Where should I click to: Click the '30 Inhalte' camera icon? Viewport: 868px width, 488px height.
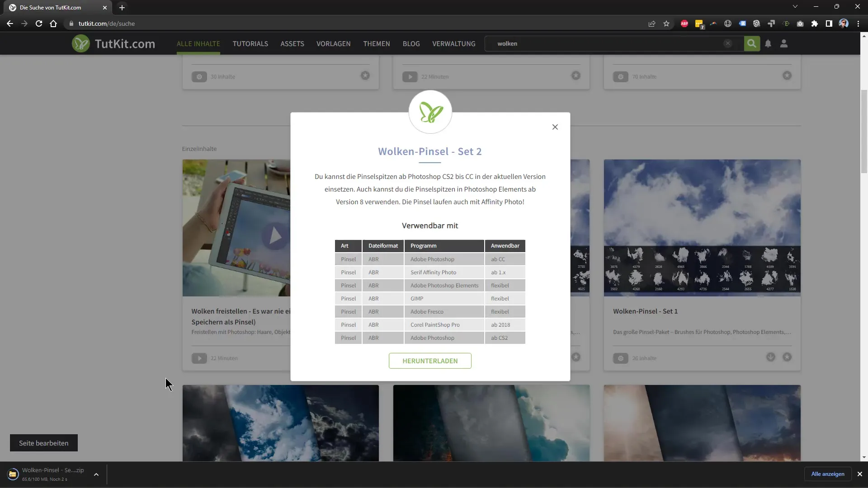tap(199, 76)
